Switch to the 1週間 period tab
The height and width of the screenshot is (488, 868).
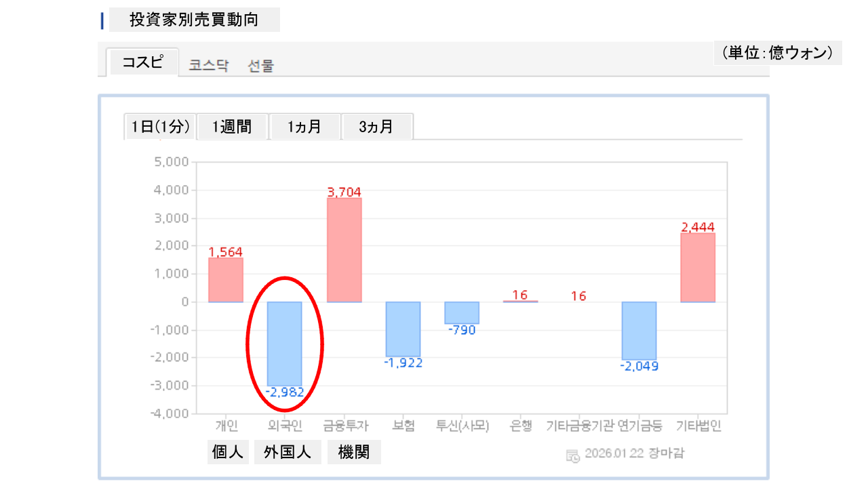coord(232,127)
